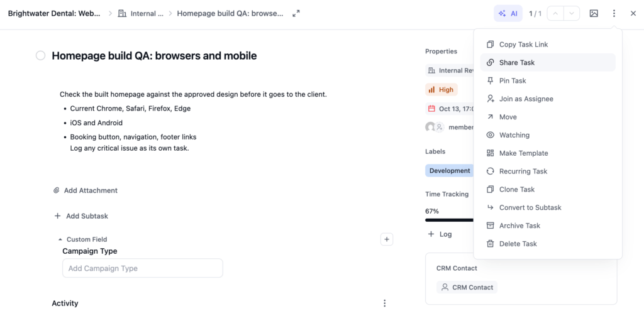The width and height of the screenshot is (644, 316).
Task: Choose Clone Task
Action: (548, 189)
